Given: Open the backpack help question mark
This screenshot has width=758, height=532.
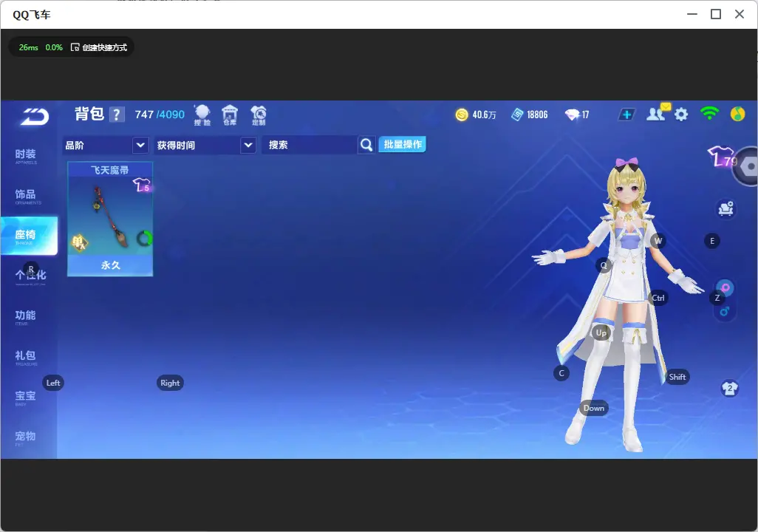Looking at the screenshot, I should point(117,115).
